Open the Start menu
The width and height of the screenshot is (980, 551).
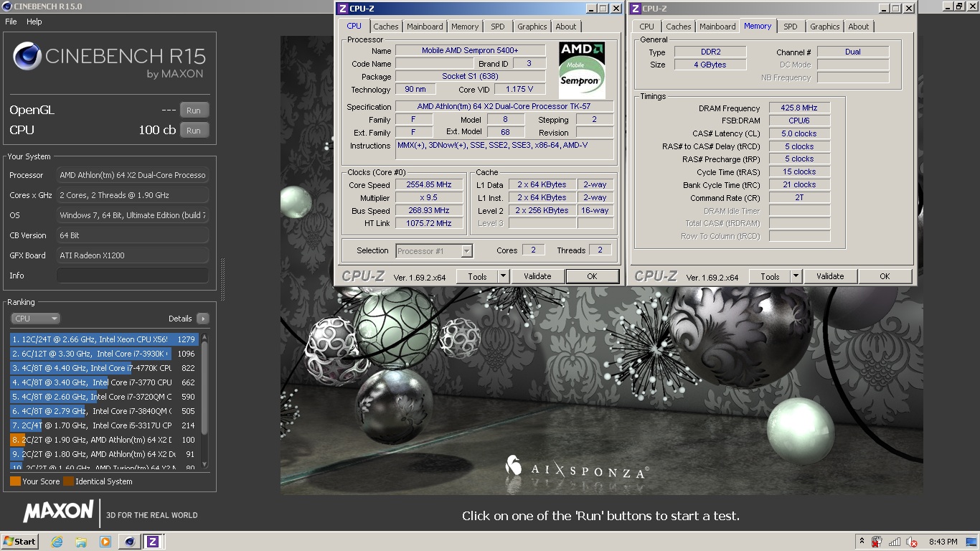coord(20,542)
